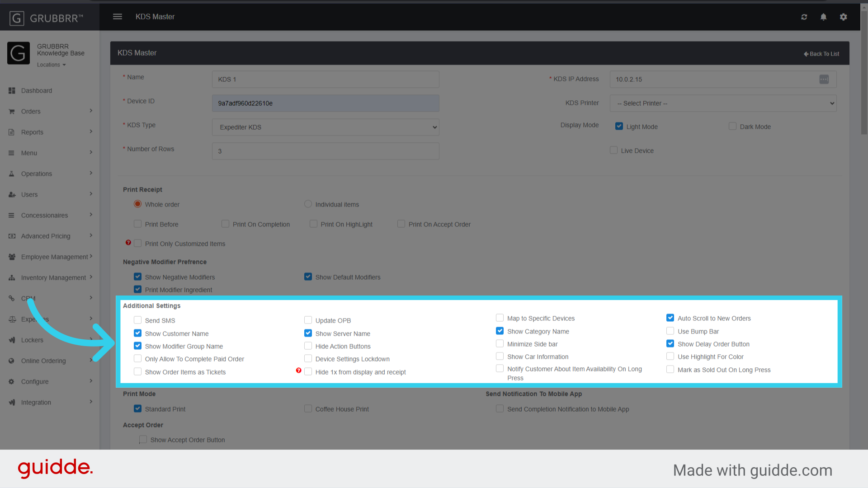Enable Hide Action Buttons checkbox
The width and height of the screenshot is (868, 488).
tap(308, 346)
